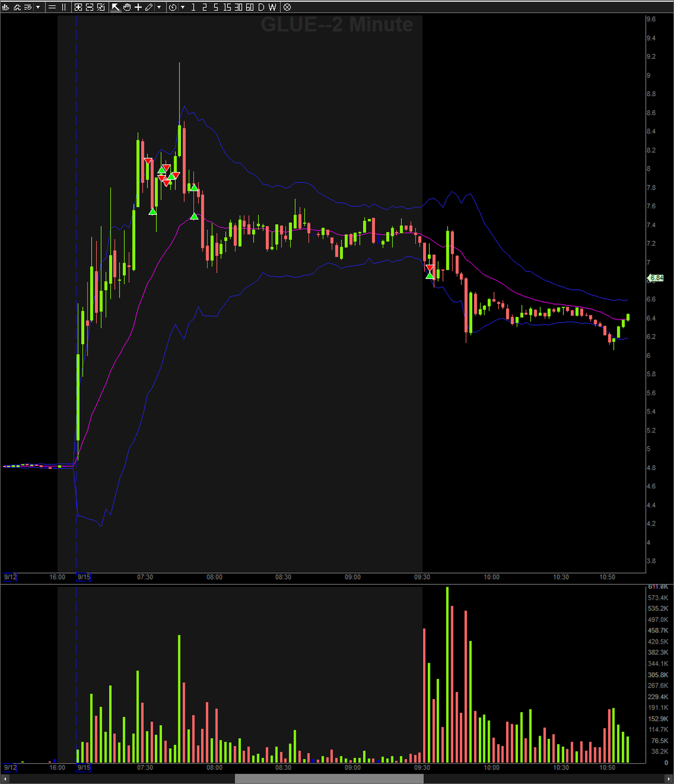Click the scrollbar right arrow
674x784 pixels.
pyautogui.click(x=669, y=779)
